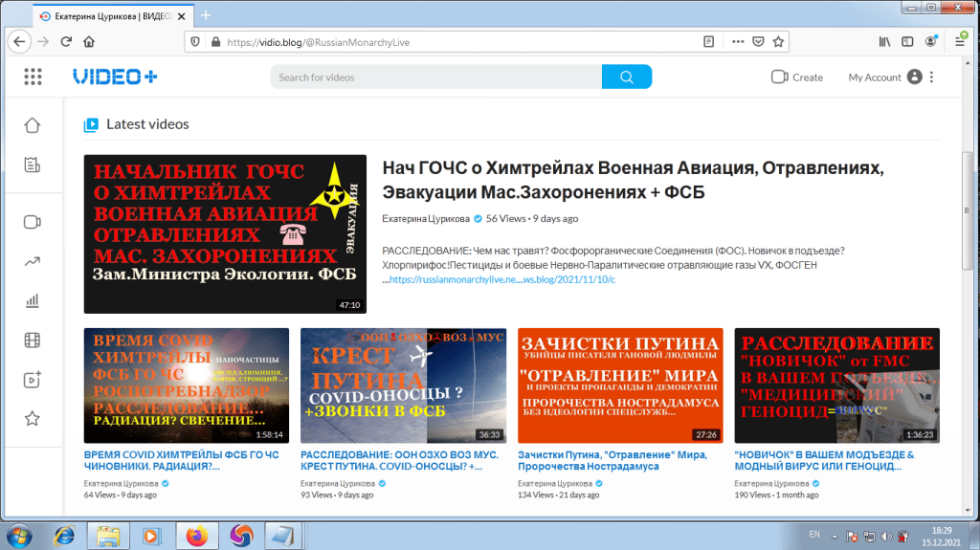Image resolution: width=980 pixels, height=550 pixels.
Task: Click the articles/news sidebar icon
Action: click(33, 165)
